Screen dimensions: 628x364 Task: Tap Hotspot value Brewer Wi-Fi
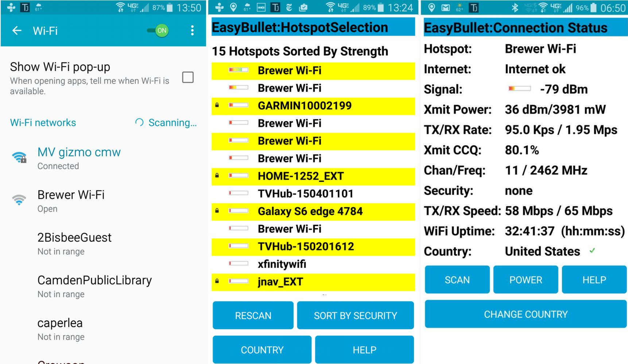(540, 49)
